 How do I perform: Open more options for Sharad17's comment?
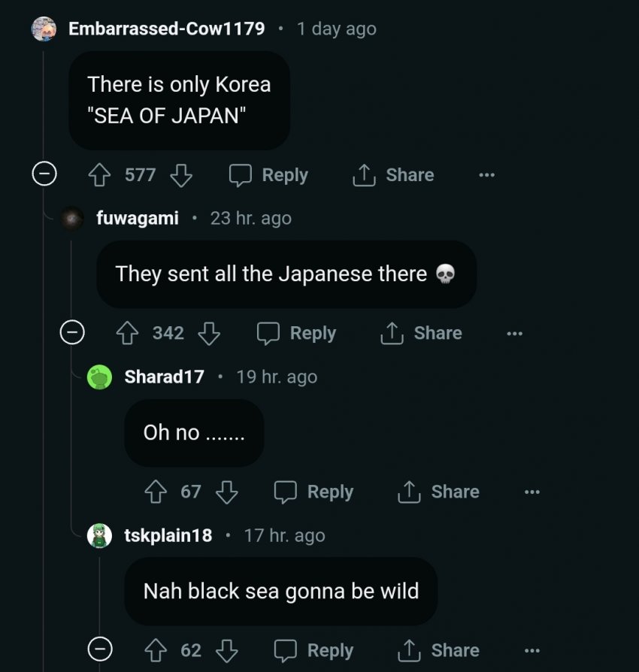532,492
